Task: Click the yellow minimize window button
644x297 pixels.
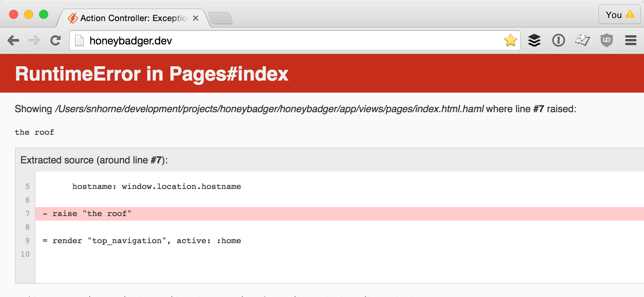Action: pyautogui.click(x=29, y=14)
